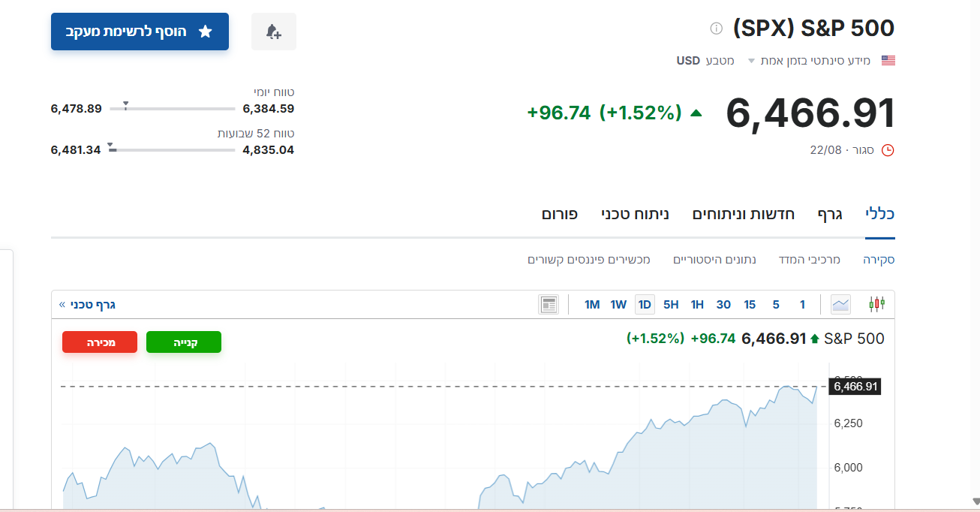Toggle the chart news overlay icon
980x512 pixels.
pos(549,304)
